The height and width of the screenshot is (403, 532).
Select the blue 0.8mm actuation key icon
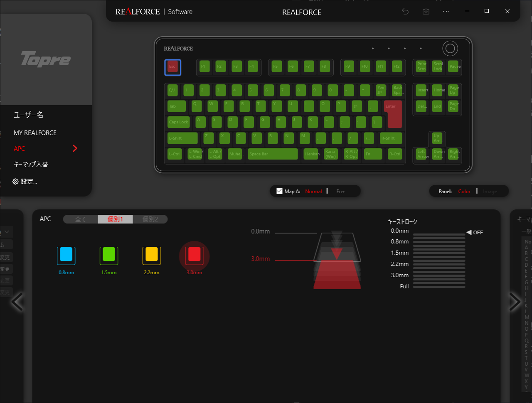coord(66,256)
